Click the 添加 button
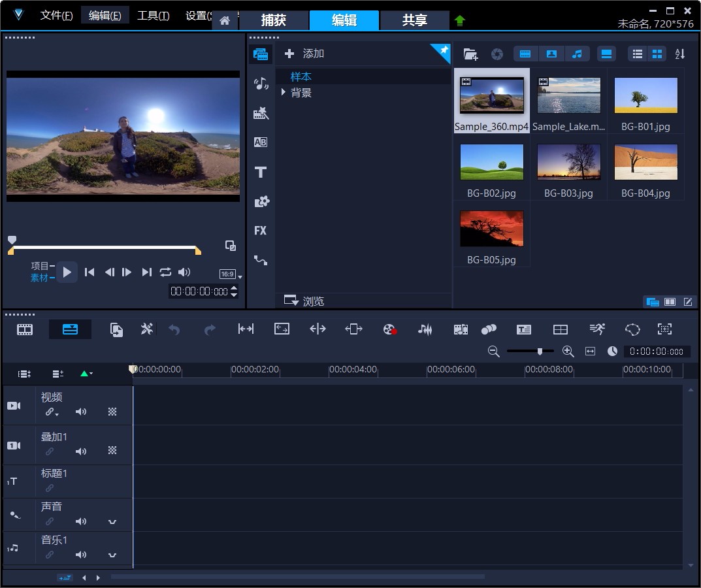 click(x=305, y=54)
